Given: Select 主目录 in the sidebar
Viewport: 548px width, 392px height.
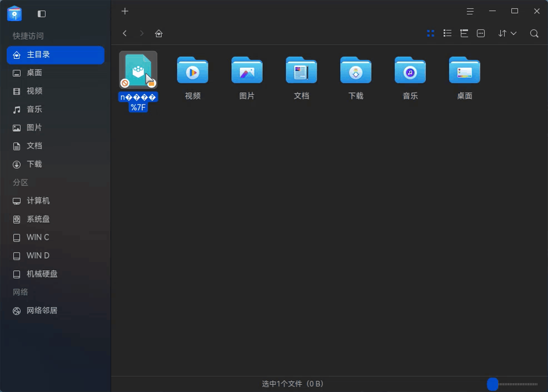Looking at the screenshot, I should click(56, 55).
